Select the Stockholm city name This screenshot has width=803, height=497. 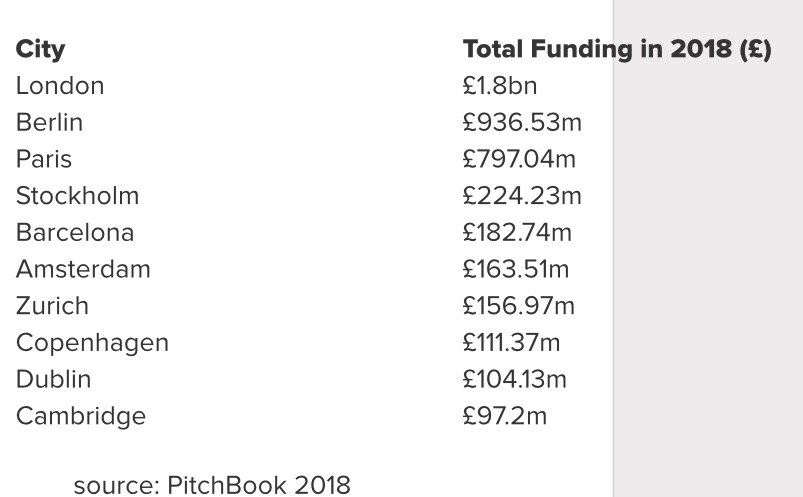coord(77,196)
